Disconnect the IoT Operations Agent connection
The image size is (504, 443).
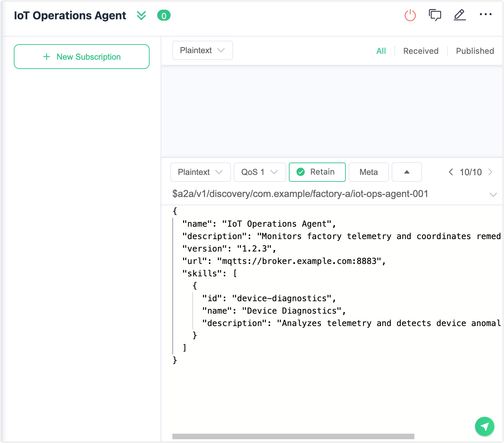coord(410,15)
